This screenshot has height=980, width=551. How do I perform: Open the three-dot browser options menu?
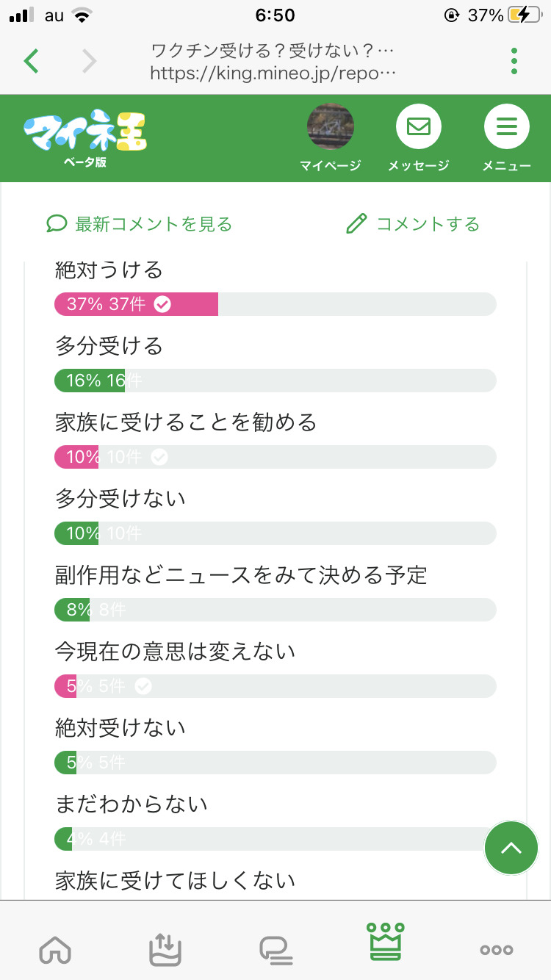(x=514, y=61)
